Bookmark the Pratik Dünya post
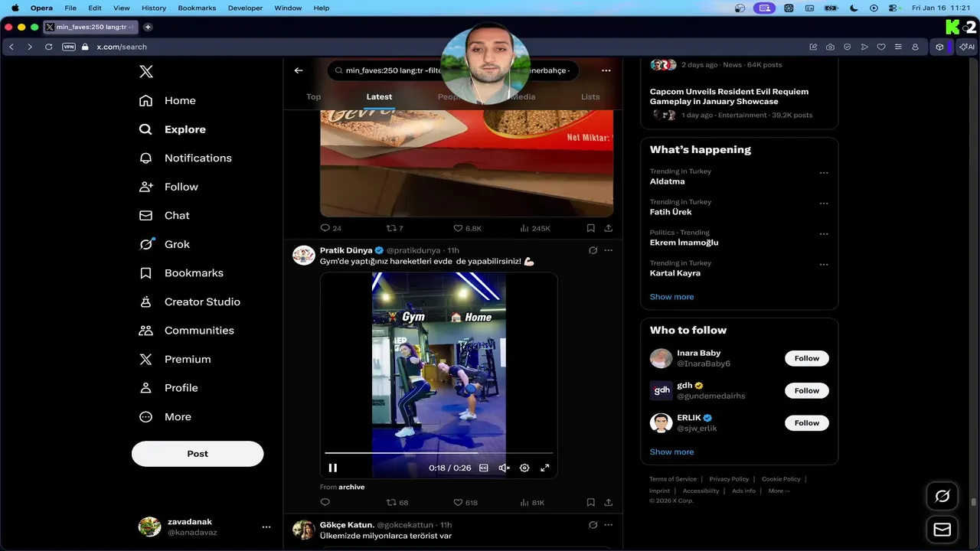 click(591, 502)
